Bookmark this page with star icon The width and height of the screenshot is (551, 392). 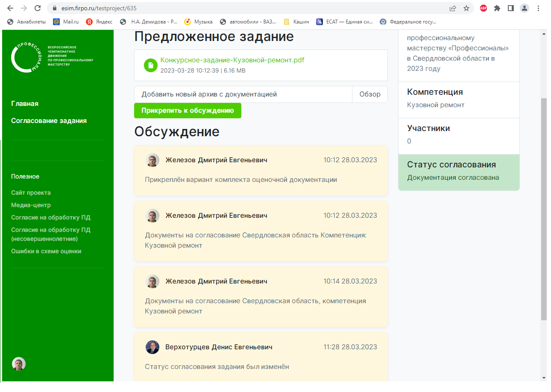point(466,8)
